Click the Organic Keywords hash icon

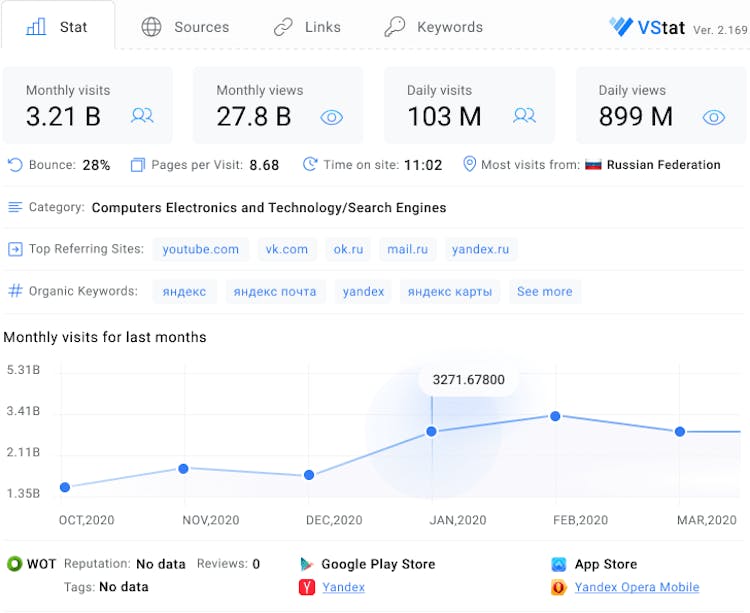tap(15, 291)
